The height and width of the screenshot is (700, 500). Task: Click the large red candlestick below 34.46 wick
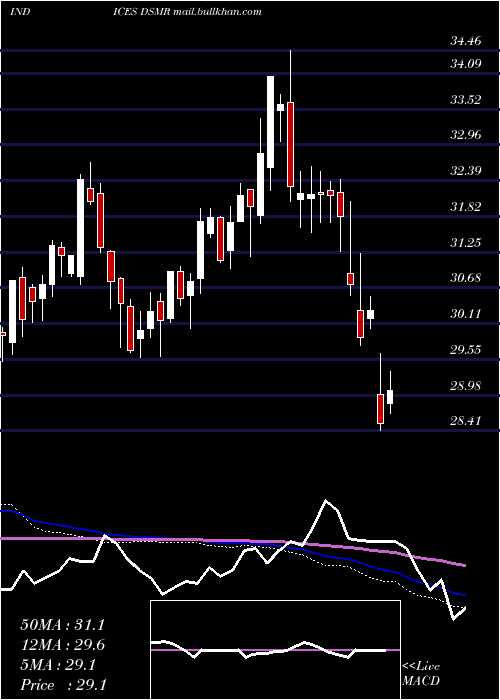coord(291,144)
